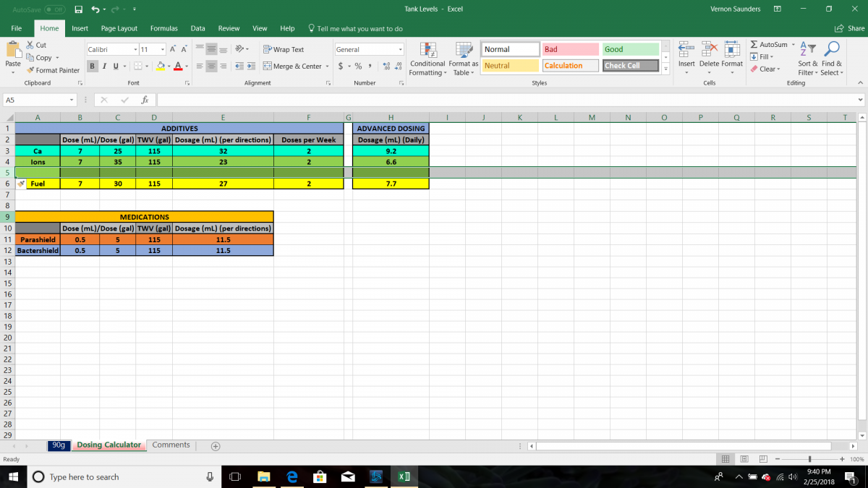Image resolution: width=868 pixels, height=488 pixels.
Task: Click the Insert Function fx icon
Action: (x=145, y=100)
